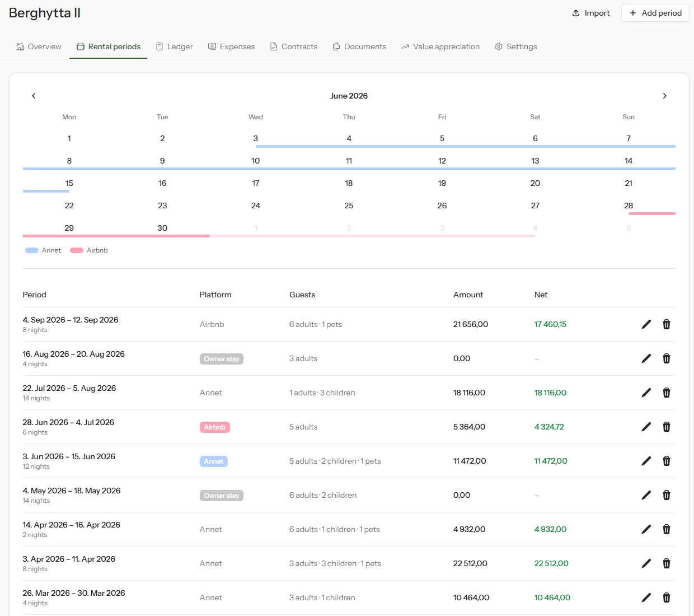Edit the 4. Sep 2026 rental period

[x=646, y=324]
